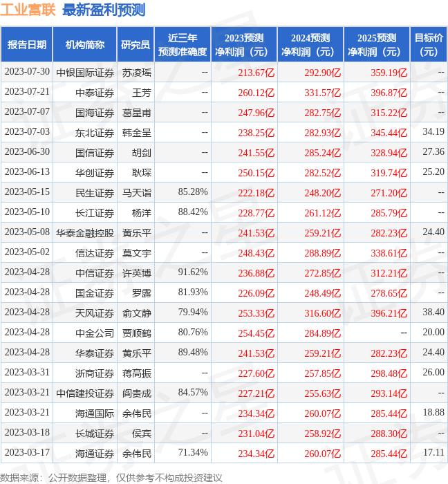448x484 pixels.
Task: Click target price 27.36
Action: point(433,152)
